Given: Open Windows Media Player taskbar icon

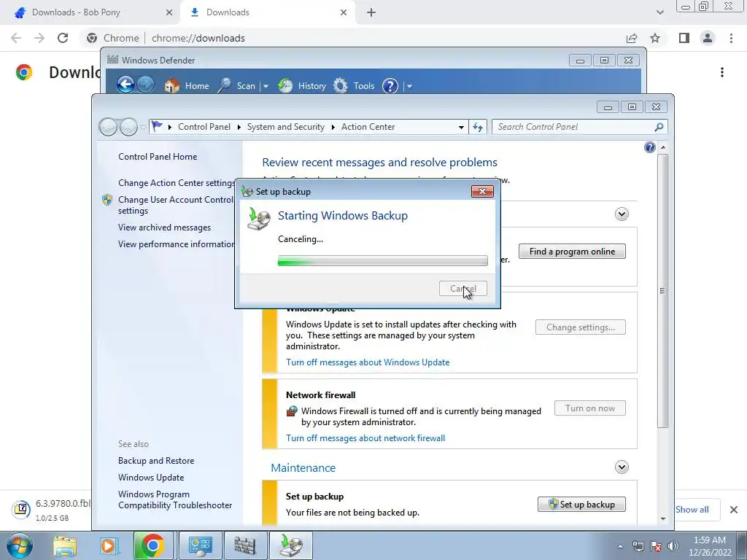Looking at the screenshot, I should point(108,545).
